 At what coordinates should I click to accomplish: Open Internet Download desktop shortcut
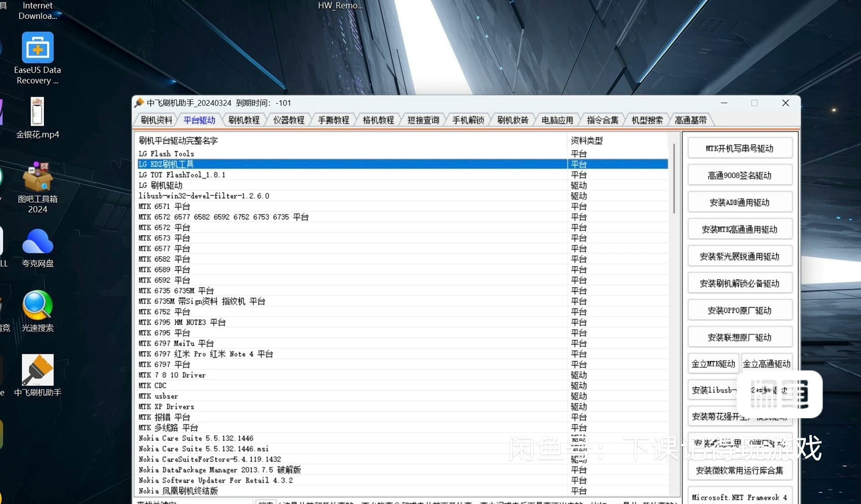pyautogui.click(x=37, y=11)
